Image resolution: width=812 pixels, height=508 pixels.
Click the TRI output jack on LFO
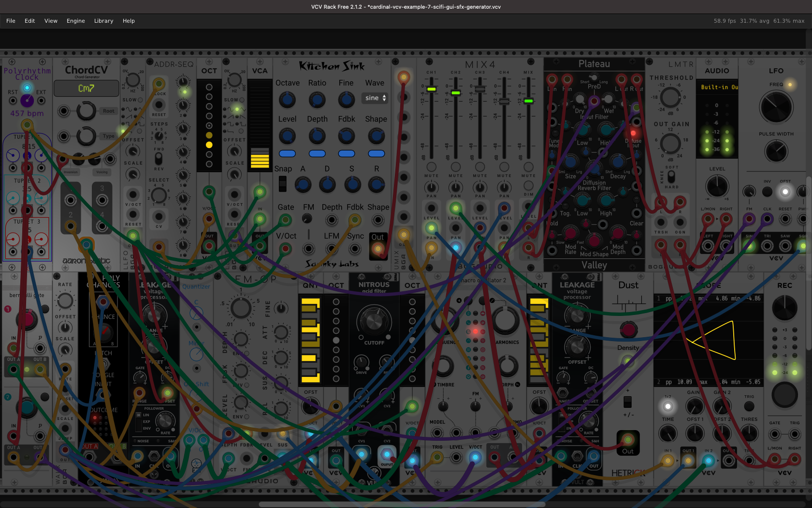tap(767, 246)
